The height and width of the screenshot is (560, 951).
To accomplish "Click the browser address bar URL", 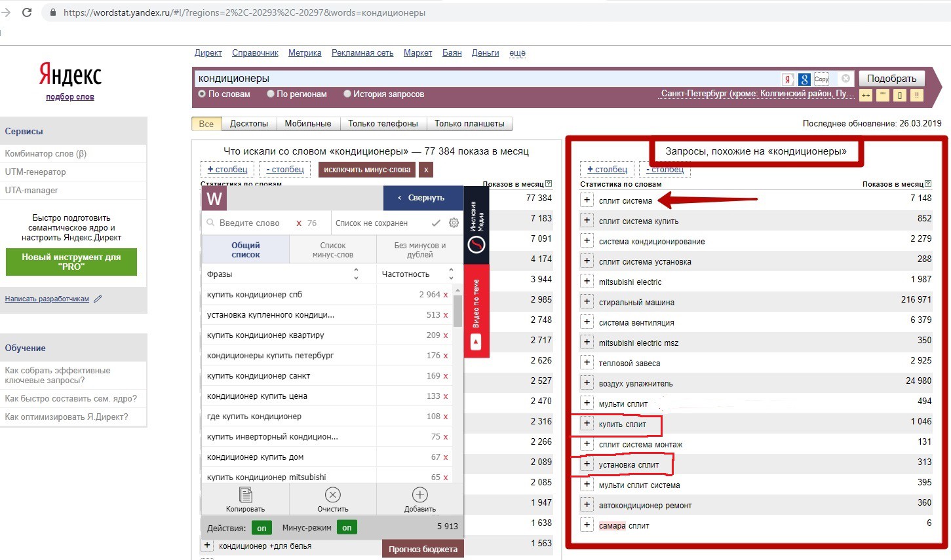I will point(244,12).
